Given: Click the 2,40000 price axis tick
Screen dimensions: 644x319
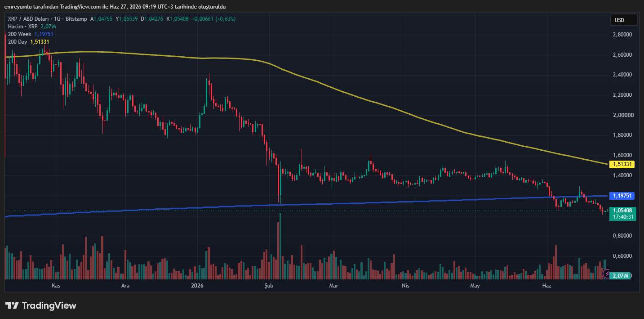Looking at the screenshot, I should click(622, 75).
